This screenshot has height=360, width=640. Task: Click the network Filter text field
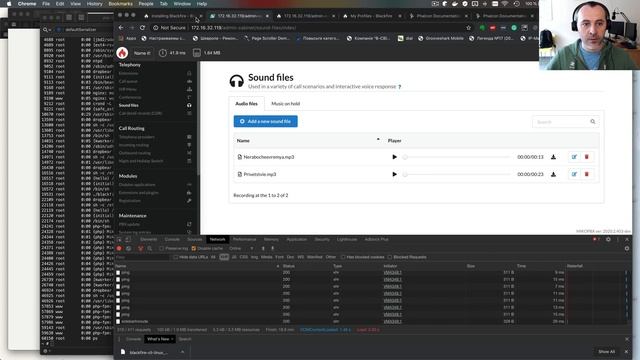point(142,257)
